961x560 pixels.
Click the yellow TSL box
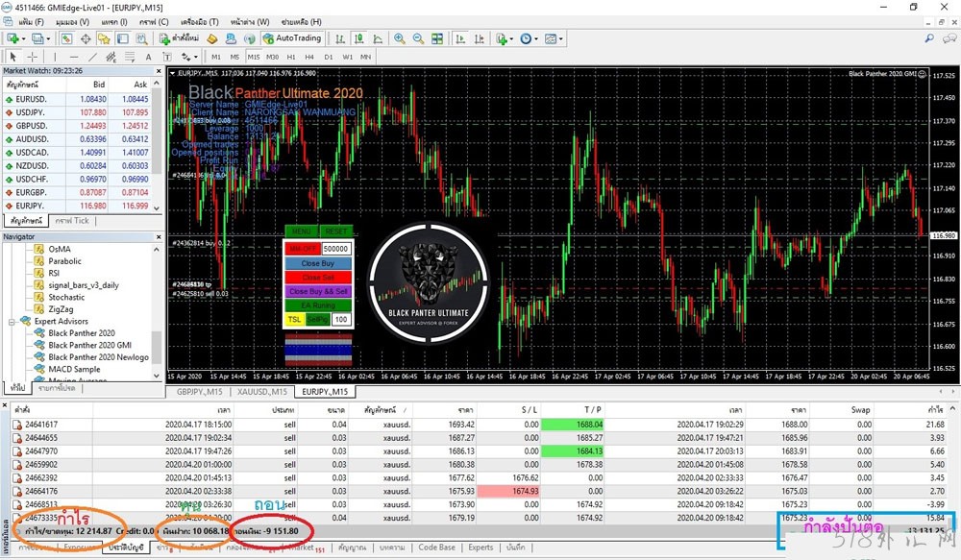(294, 319)
